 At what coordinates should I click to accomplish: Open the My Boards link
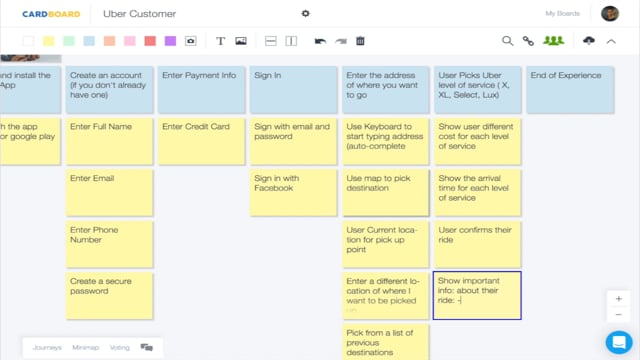pyautogui.click(x=562, y=13)
